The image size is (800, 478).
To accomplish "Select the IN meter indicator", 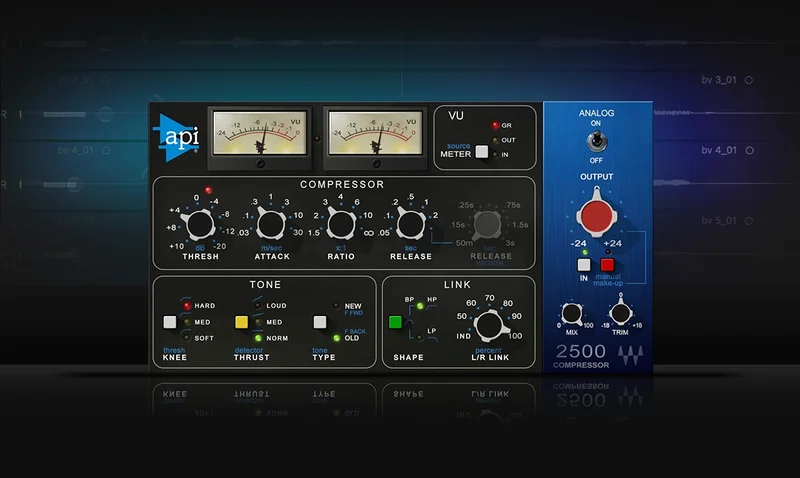I will (495, 155).
